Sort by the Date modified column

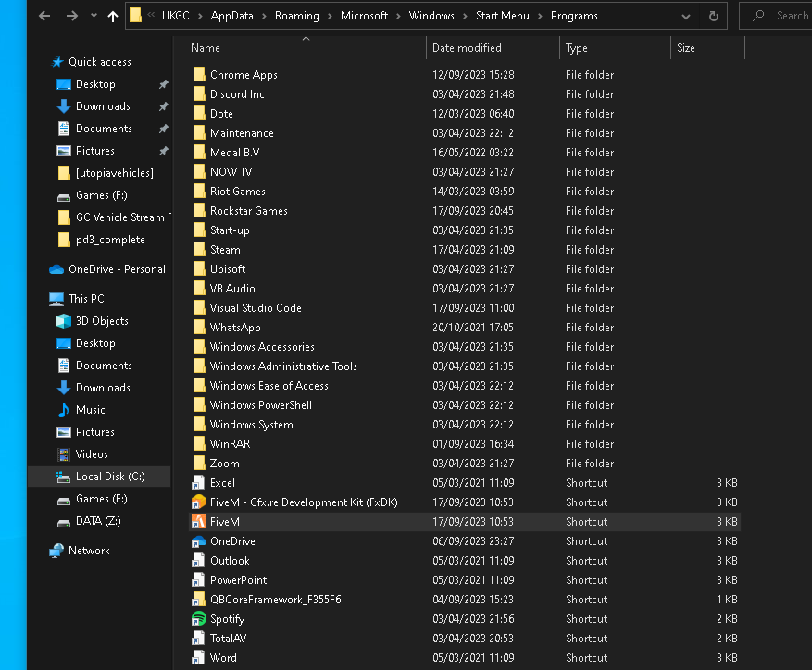click(467, 48)
